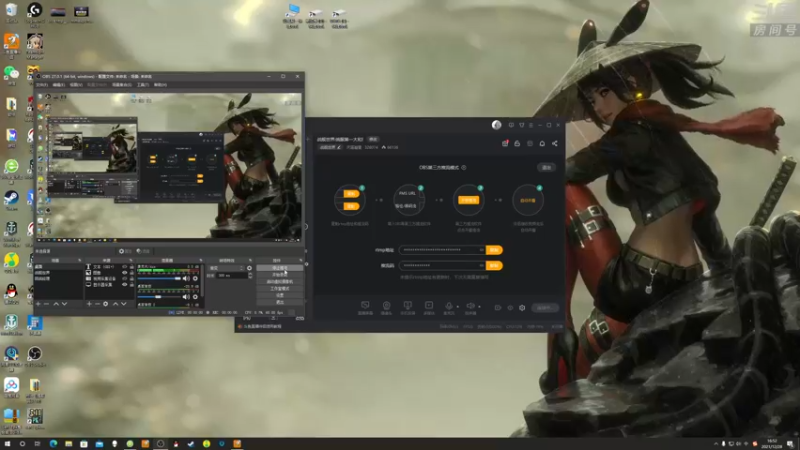The image size is (800, 450).
Task: Open gear settings for first mixer channel
Action: point(195,279)
